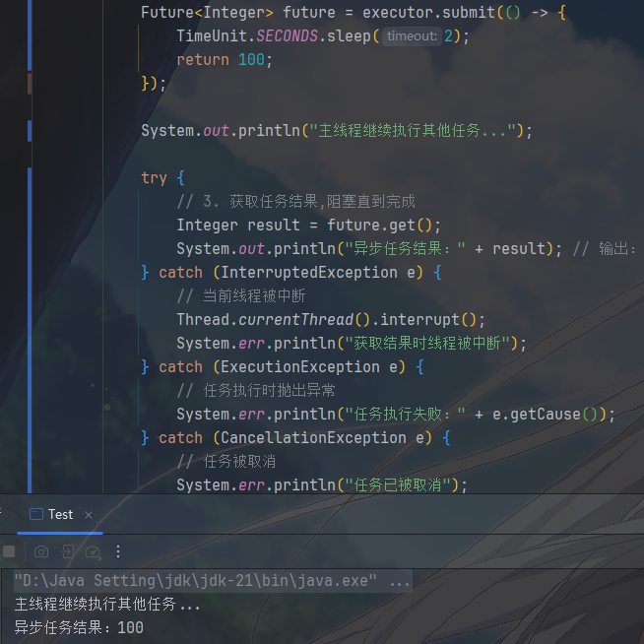Click the timeout parameter inlay hint

(412, 36)
